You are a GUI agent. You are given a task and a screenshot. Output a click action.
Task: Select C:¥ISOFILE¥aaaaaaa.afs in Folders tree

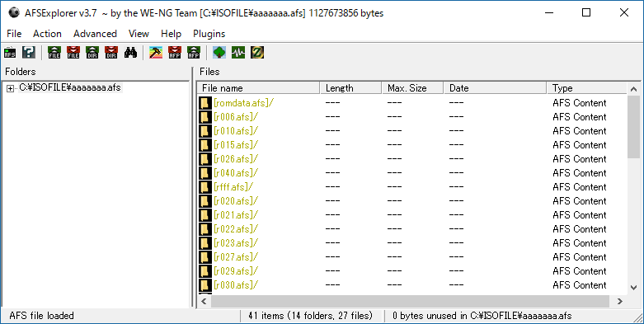coord(70,87)
